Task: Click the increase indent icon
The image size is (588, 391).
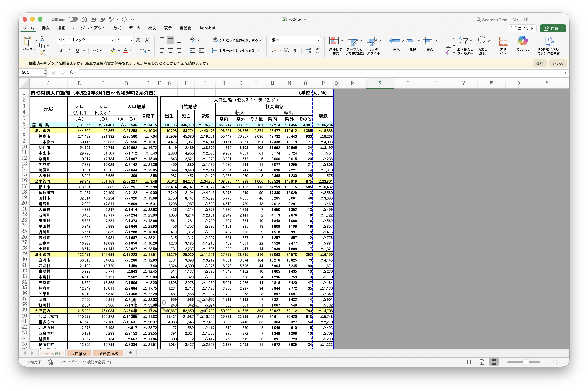Action: 201,51
